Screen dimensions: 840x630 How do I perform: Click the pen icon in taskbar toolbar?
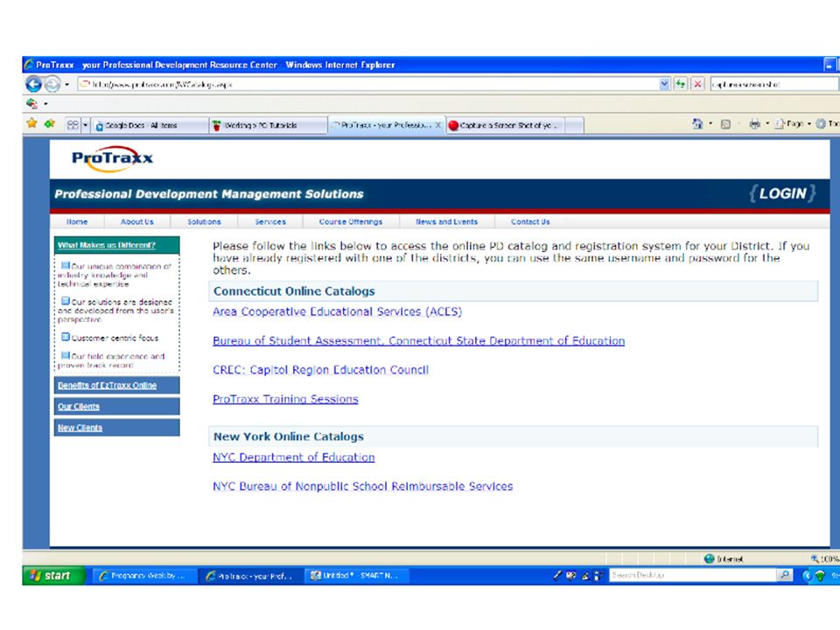(557, 576)
